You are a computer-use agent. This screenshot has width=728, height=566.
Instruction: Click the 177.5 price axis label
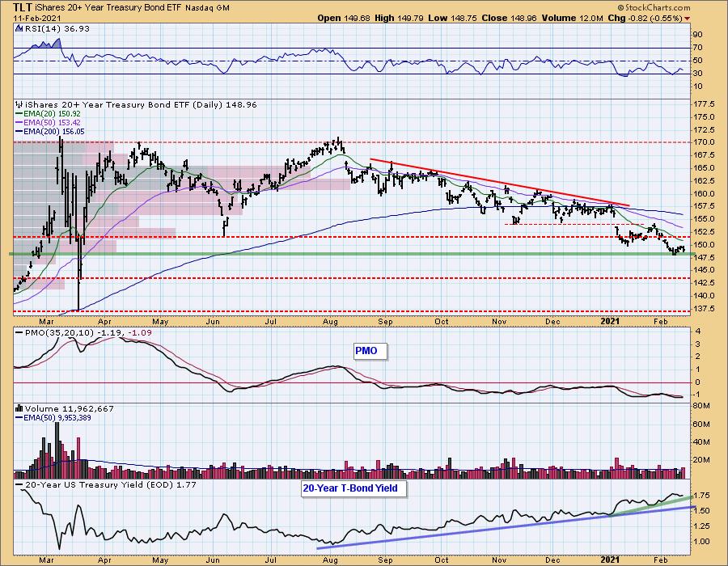[704, 104]
